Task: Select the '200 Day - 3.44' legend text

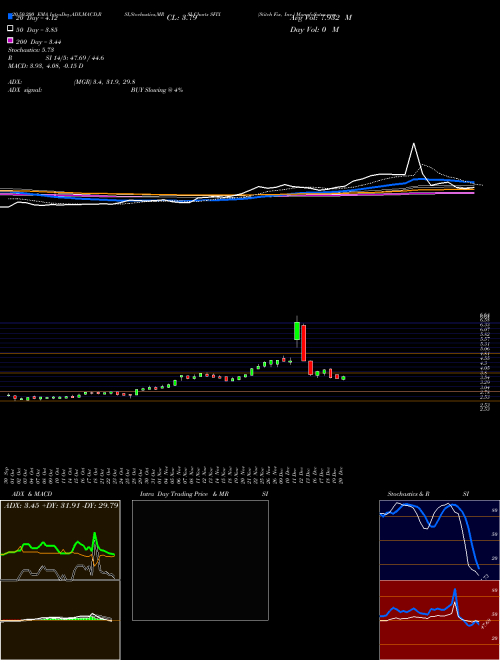Action: (39, 42)
